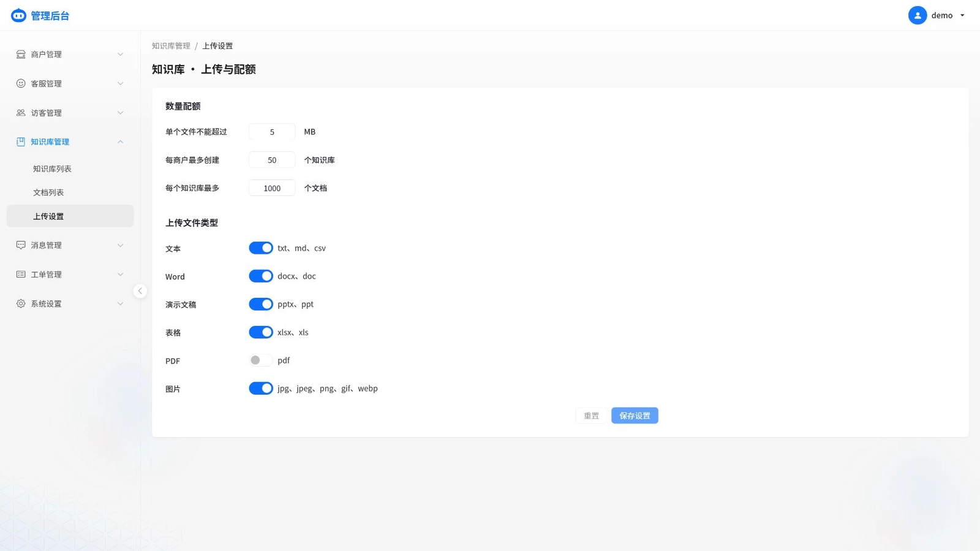Viewport: 980px width, 551px height.
Task: Click the 系统设置 gear icon
Action: pyautogui.click(x=21, y=303)
